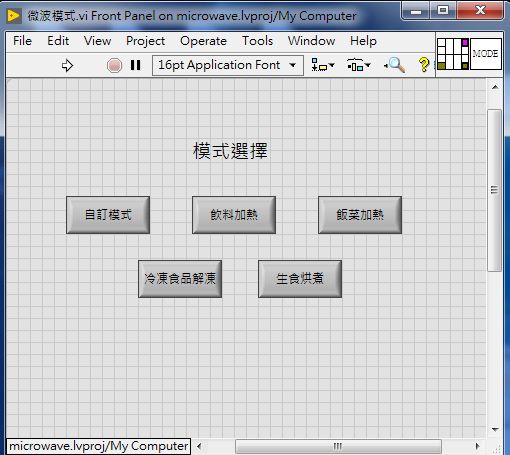Click the horizontal scrollbar right arrow
The image size is (510, 455).
pos(478,446)
